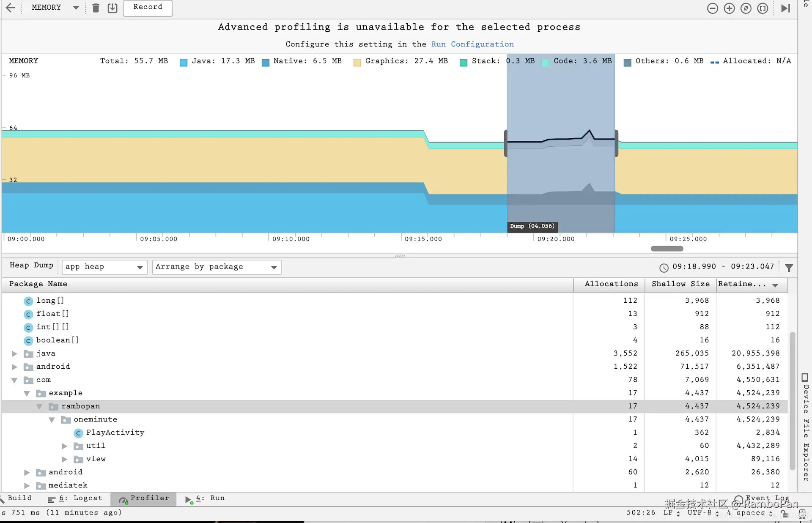The height and width of the screenshot is (523, 812).
Task: Open the app heap dropdown
Action: 104,267
